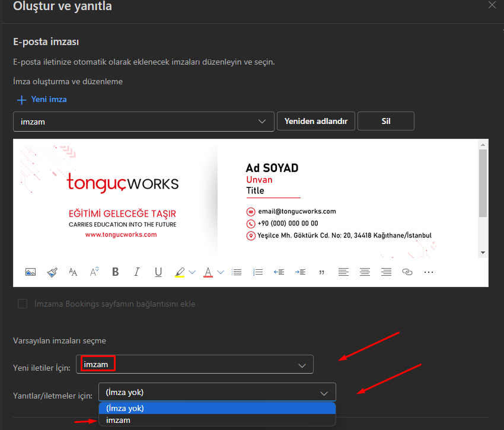Underline the selected signature text
Screen dimensions: 504x430
click(158, 272)
